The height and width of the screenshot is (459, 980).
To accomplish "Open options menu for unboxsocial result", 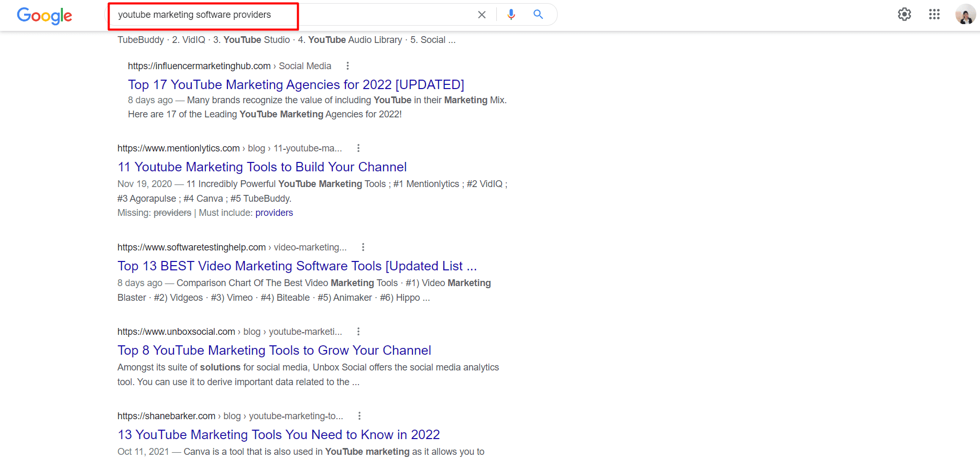I will [358, 332].
